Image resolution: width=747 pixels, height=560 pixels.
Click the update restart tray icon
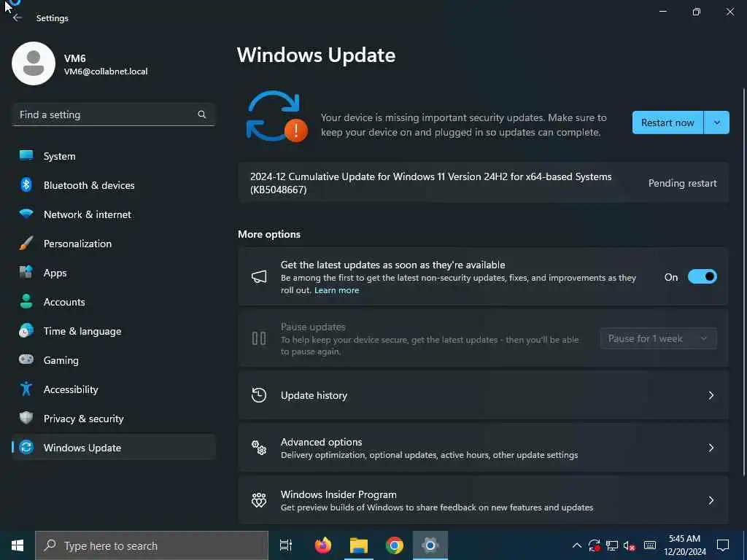point(594,545)
